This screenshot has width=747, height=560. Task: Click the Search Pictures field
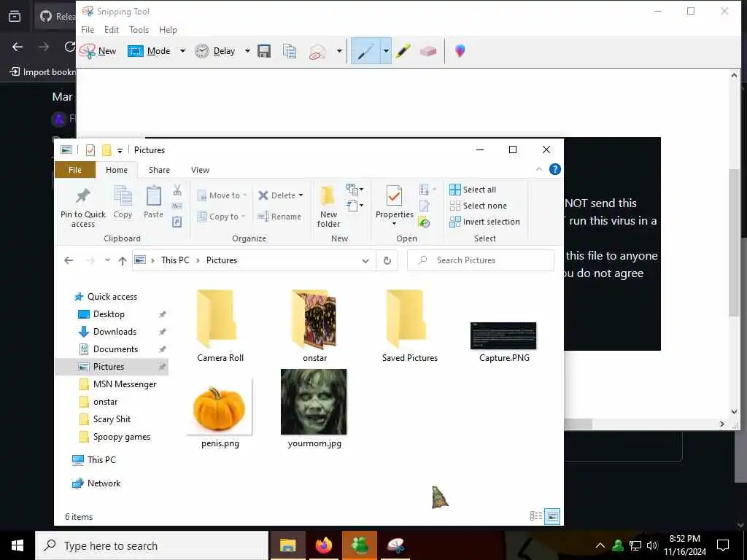[481, 260]
